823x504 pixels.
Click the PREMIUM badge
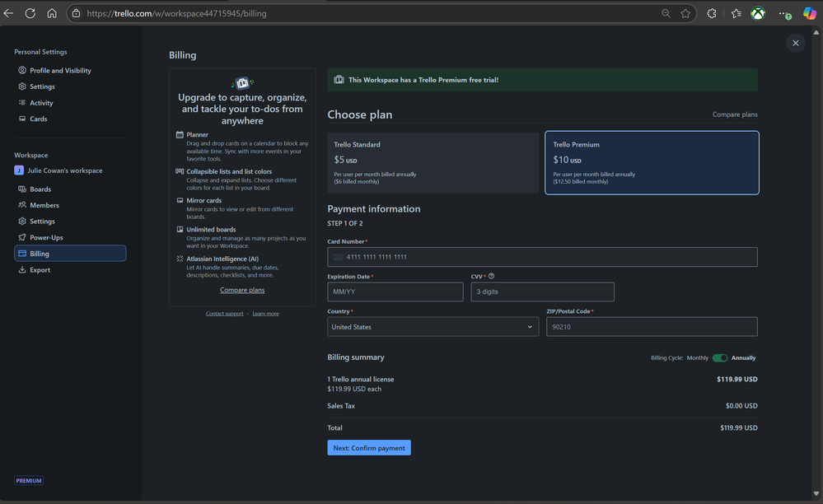29,480
